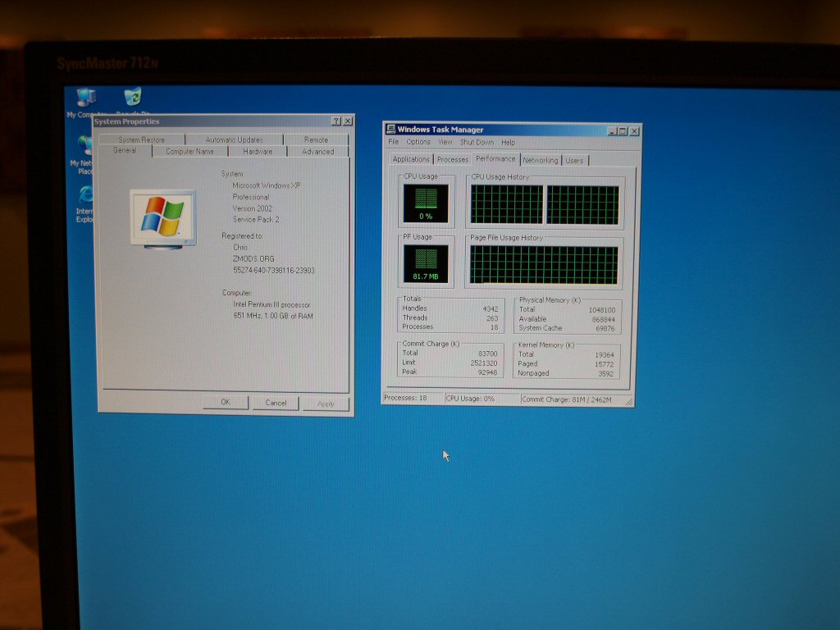The height and width of the screenshot is (630, 840).
Task: Open the Remote tab in System Properties
Action: pyautogui.click(x=316, y=139)
